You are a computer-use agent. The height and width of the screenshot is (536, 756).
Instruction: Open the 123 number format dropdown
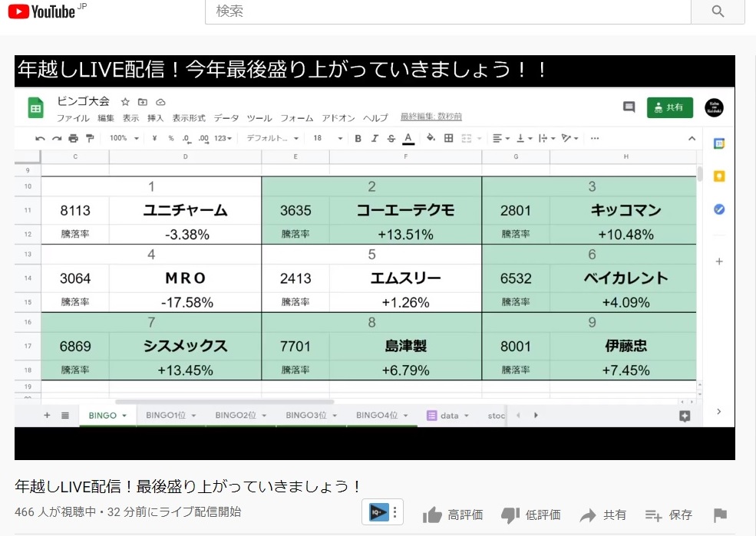[223, 138]
